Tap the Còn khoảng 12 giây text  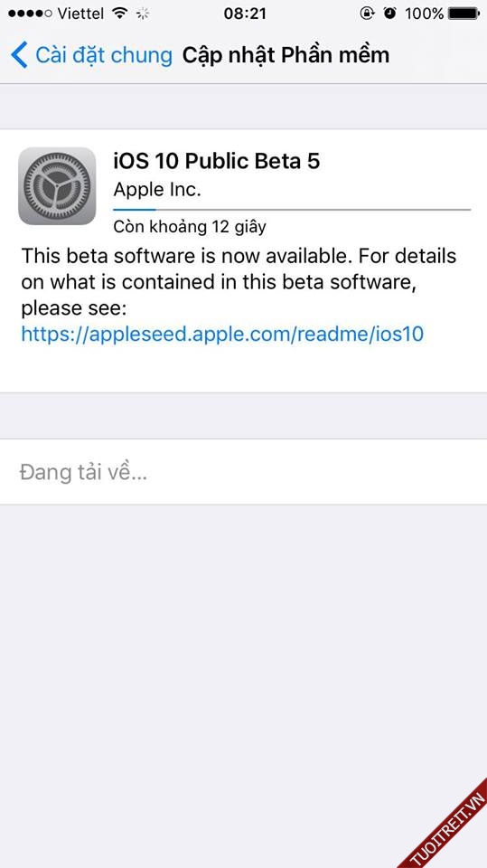(x=190, y=226)
